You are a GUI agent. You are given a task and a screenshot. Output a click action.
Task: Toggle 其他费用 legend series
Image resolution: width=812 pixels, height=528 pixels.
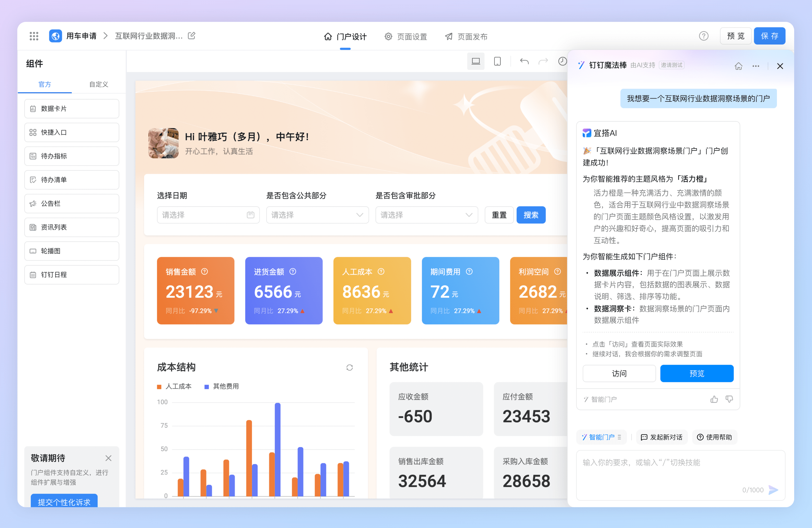pos(222,387)
